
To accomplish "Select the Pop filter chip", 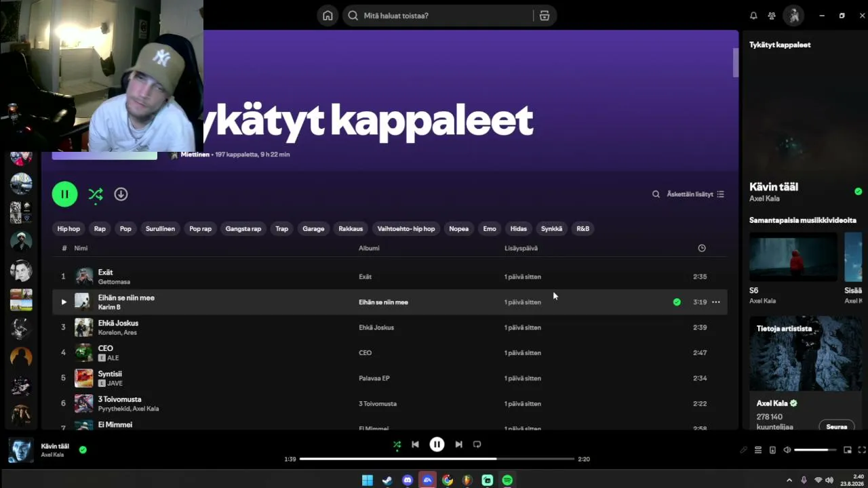I will click(125, 229).
